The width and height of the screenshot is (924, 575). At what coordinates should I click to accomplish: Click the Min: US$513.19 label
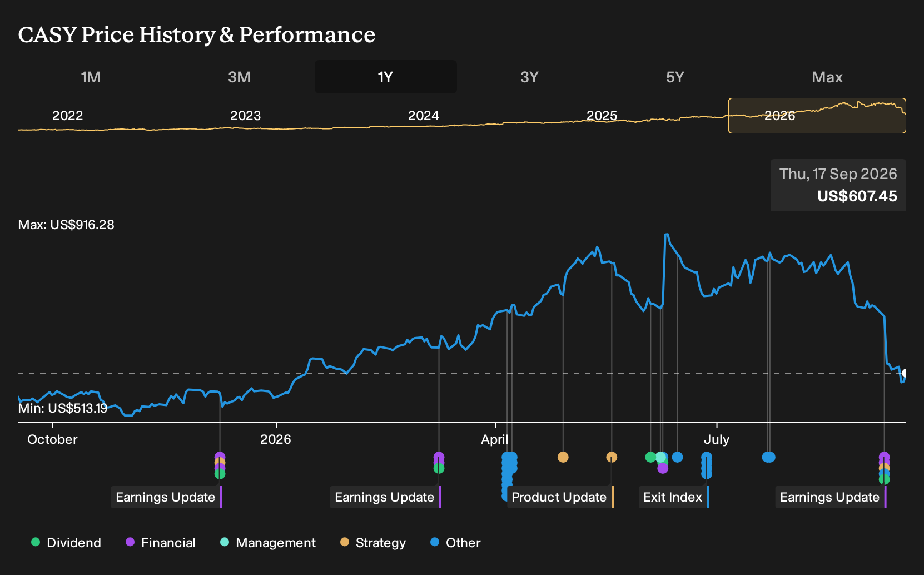[63, 408]
